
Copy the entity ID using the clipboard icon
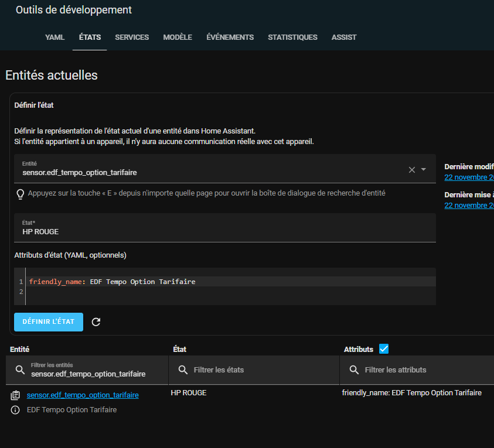15,395
